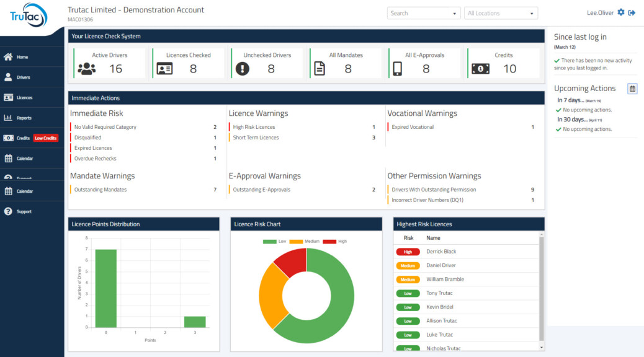Screen dimensions: 644x357
Task: Select the Unchecked Drivers exclamation icon
Action: [243, 69]
